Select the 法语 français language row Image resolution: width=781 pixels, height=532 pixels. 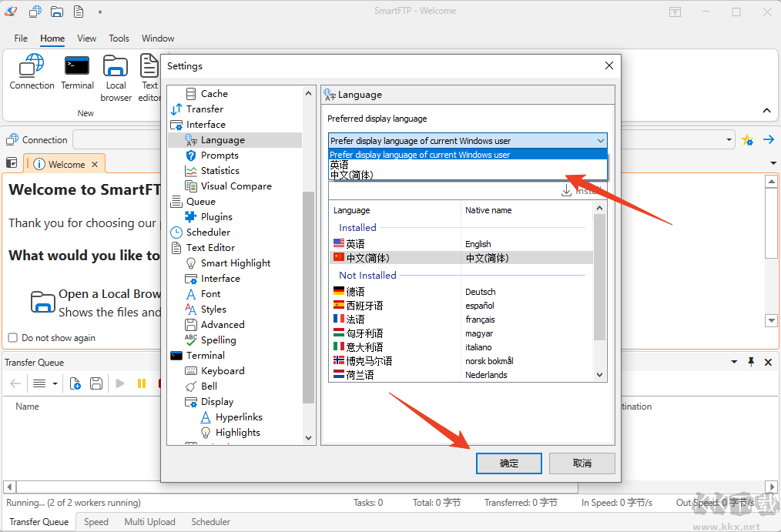pos(461,320)
